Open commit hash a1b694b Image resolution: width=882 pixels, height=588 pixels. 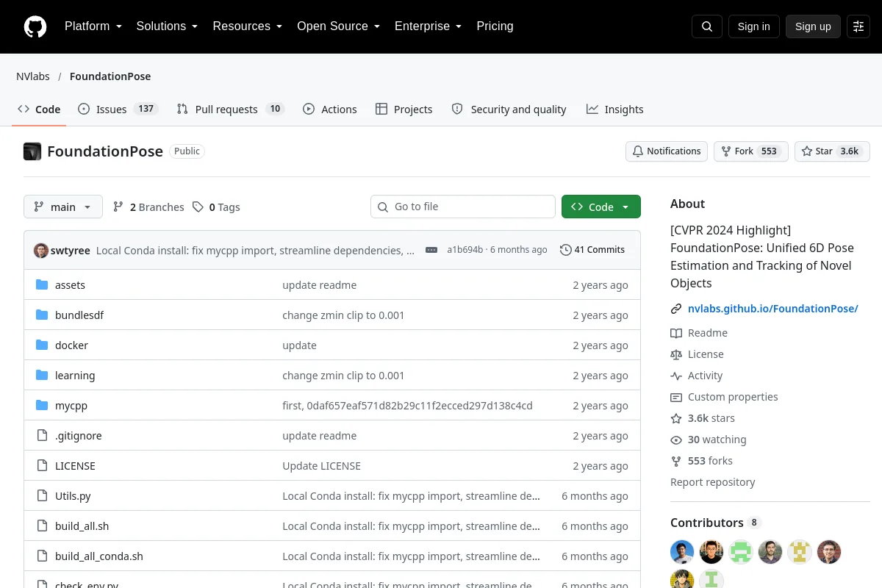point(465,250)
